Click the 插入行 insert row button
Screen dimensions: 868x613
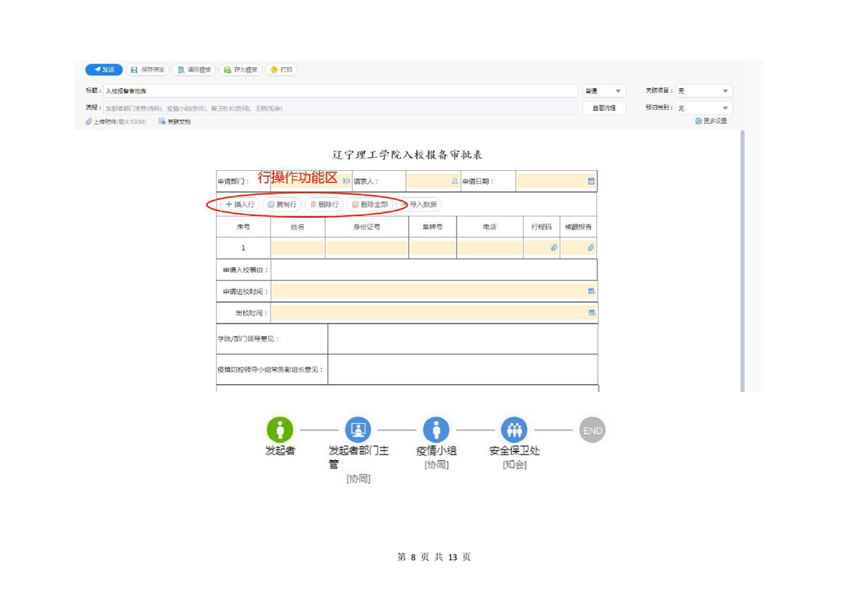click(x=241, y=204)
